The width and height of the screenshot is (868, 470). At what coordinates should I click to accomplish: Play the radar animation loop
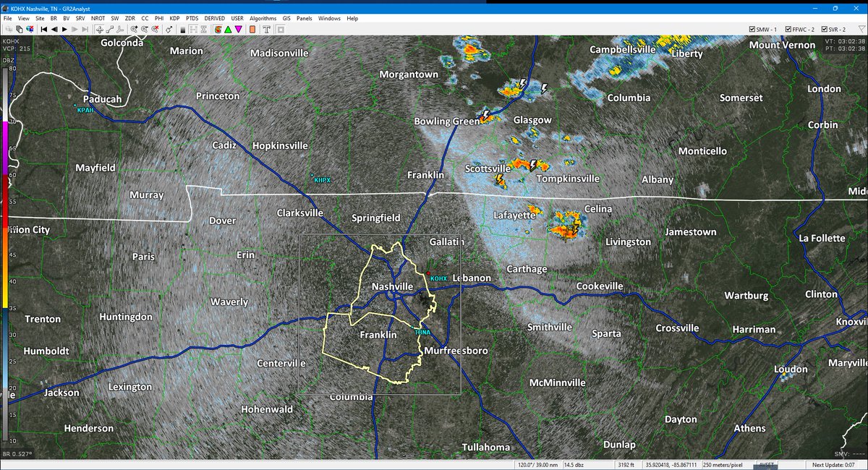64,29
